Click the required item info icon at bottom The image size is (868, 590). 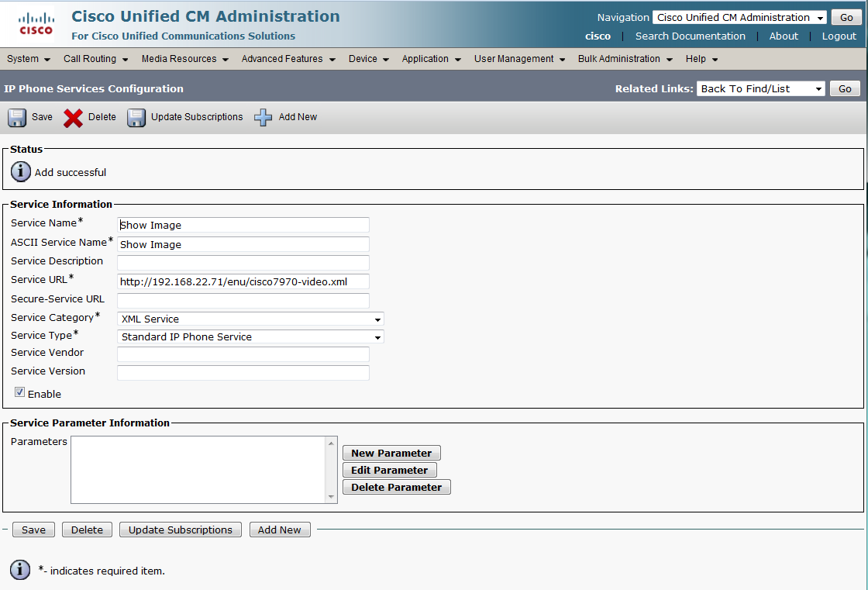click(21, 571)
